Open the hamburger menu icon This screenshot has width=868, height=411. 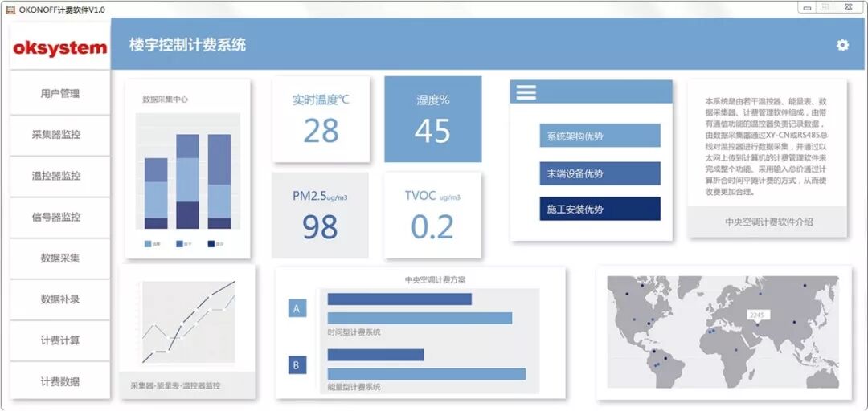tap(526, 92)
